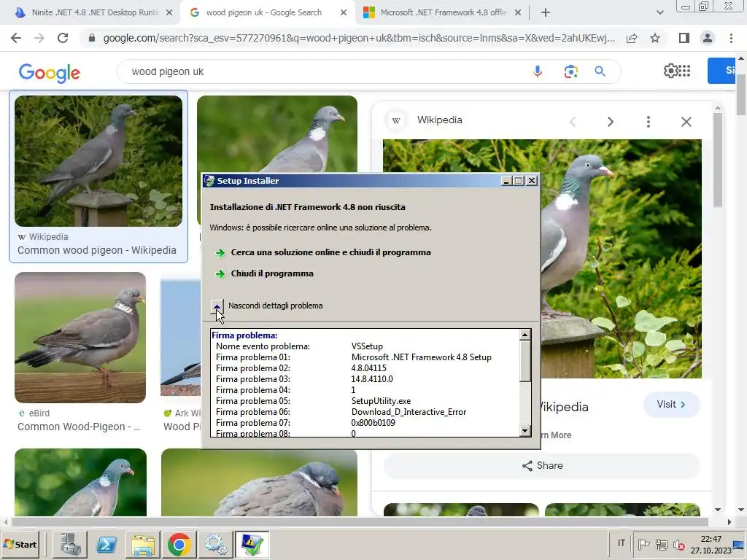Image resolution: width=747 pixels, height=560 pixels.
Task: Click the SetupUtility.exe value
Action: pyautogui.click(x=381, y=402)
